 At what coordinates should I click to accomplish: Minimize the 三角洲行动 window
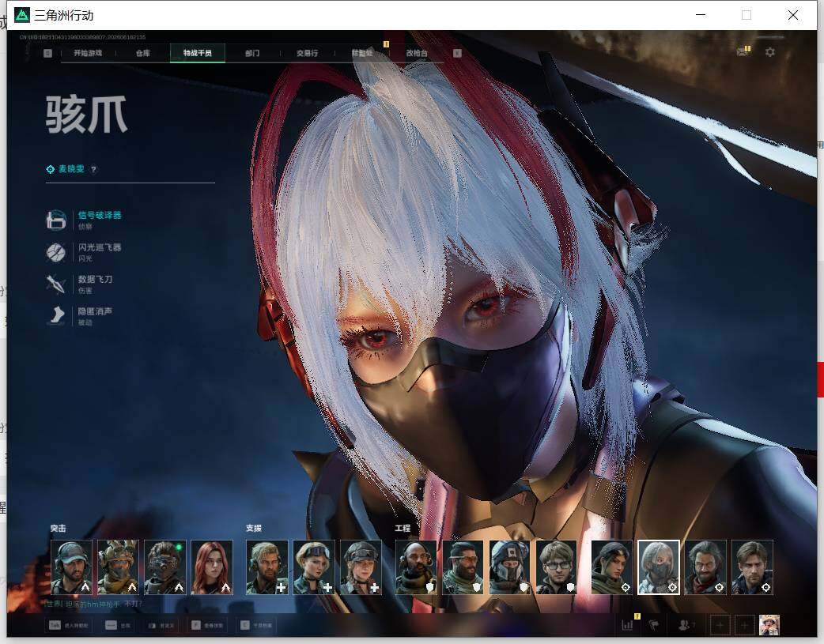(x=701, y=15)
